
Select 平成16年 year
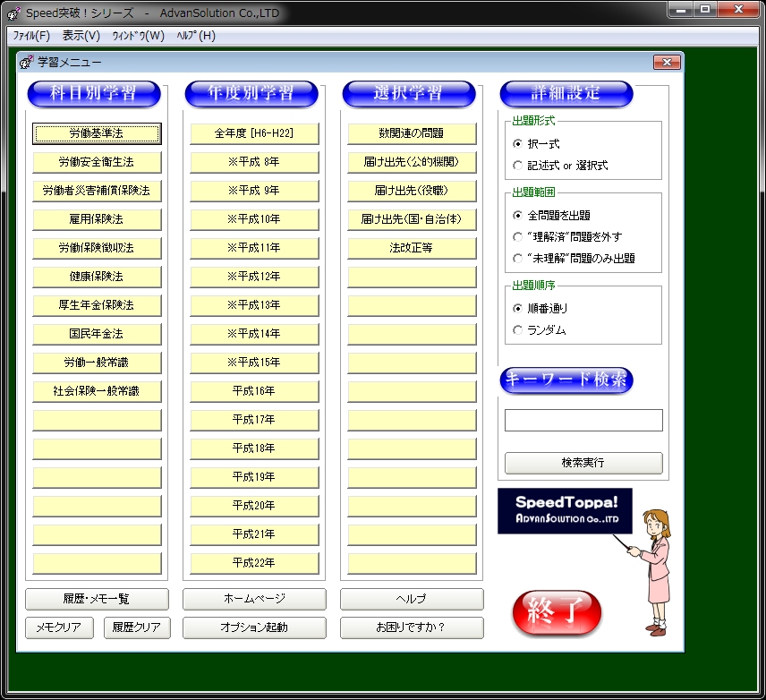[254, 391]
